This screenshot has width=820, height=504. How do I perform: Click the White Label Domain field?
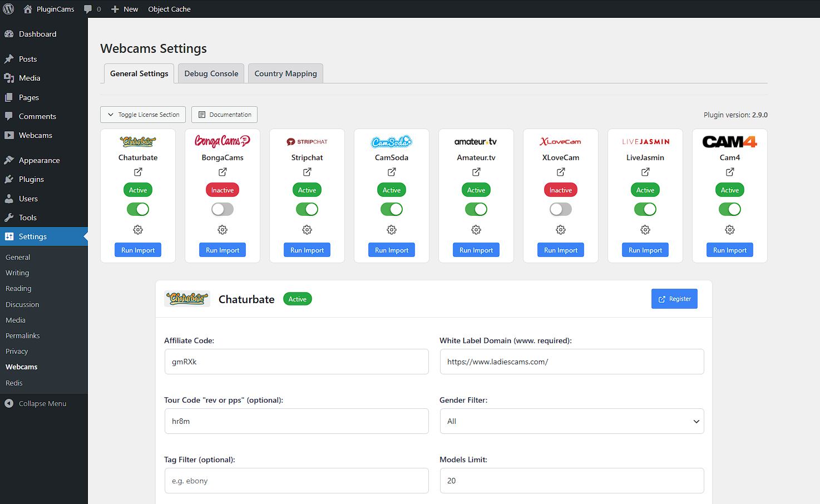[x=572, y=362]
